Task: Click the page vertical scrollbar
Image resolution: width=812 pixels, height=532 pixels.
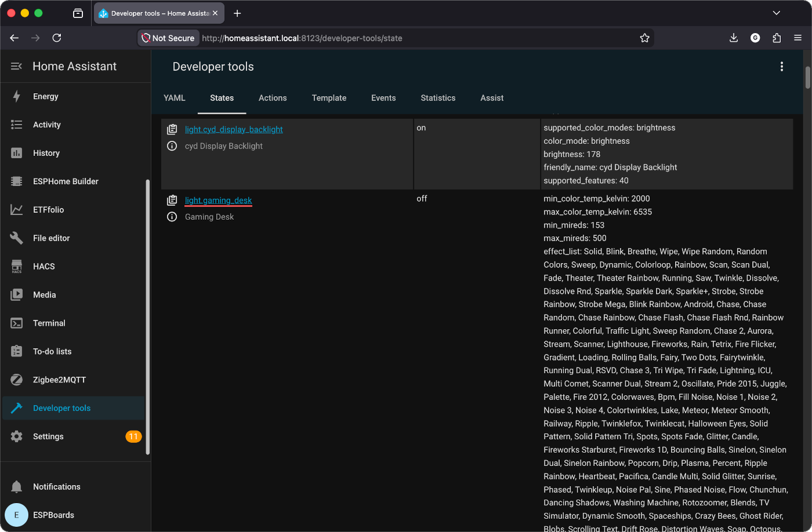Action: (807, 78)
